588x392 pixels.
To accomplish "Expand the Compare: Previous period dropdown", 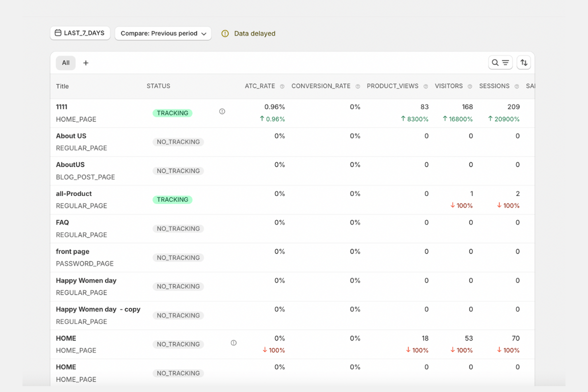I will pos(163,33).
